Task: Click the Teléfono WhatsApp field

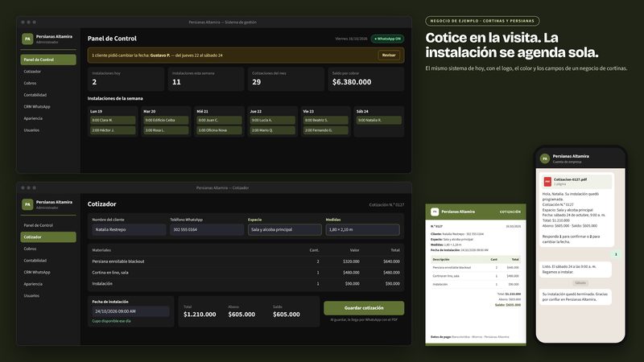Action: (207, 229)
